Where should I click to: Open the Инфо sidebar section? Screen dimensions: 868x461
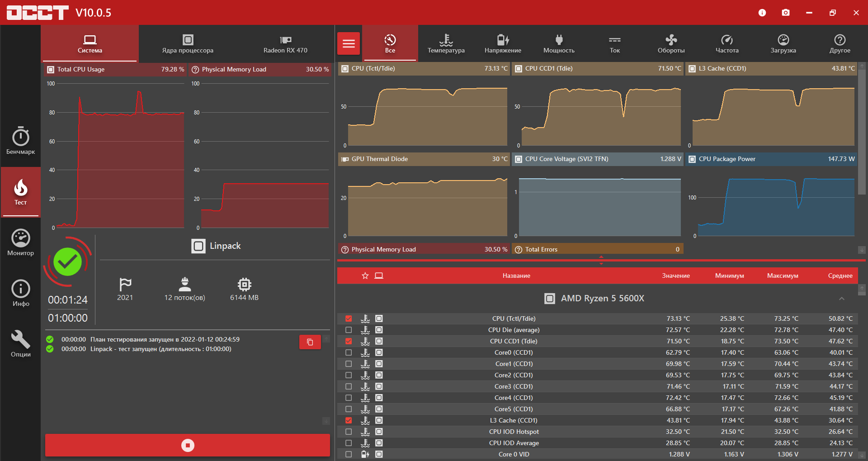pos(20,293)
